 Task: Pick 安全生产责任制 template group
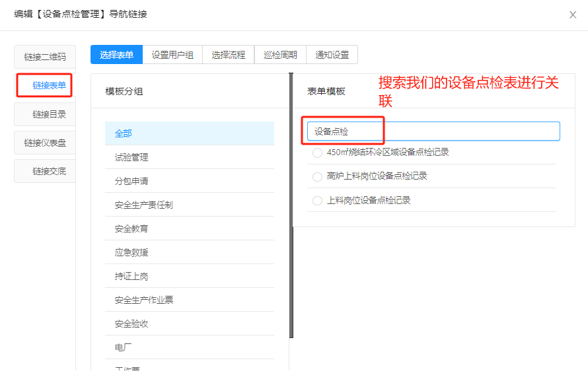pos(190,205)
